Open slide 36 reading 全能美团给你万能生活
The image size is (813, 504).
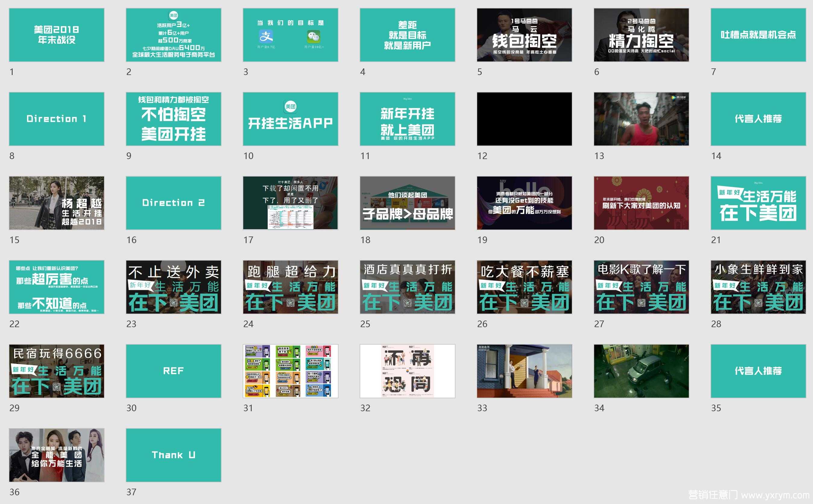point(57,455)
